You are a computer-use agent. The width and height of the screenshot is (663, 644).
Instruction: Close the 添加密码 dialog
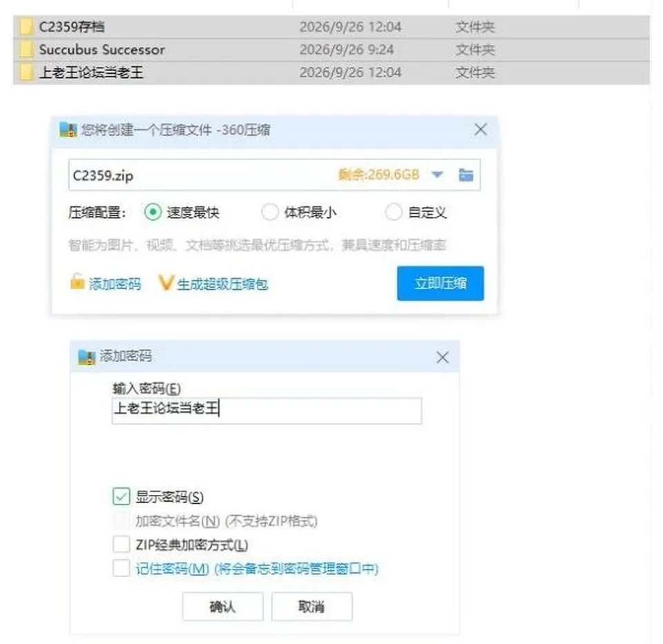point(442,358)
